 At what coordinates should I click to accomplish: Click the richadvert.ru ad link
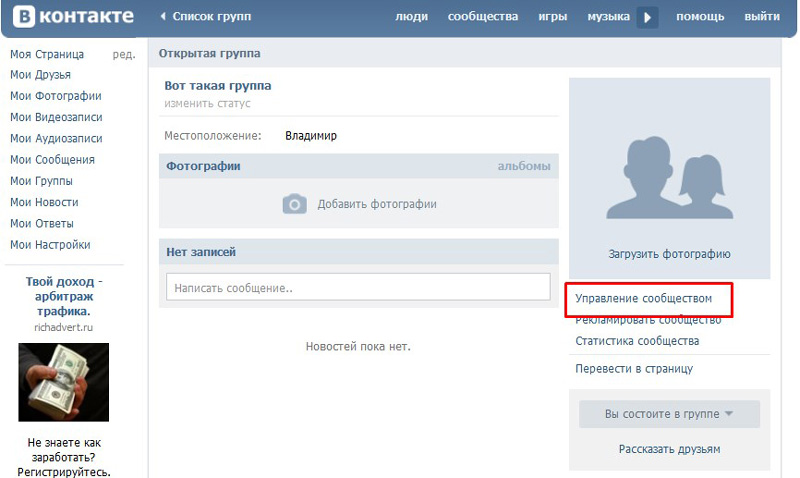click(64, 328)
